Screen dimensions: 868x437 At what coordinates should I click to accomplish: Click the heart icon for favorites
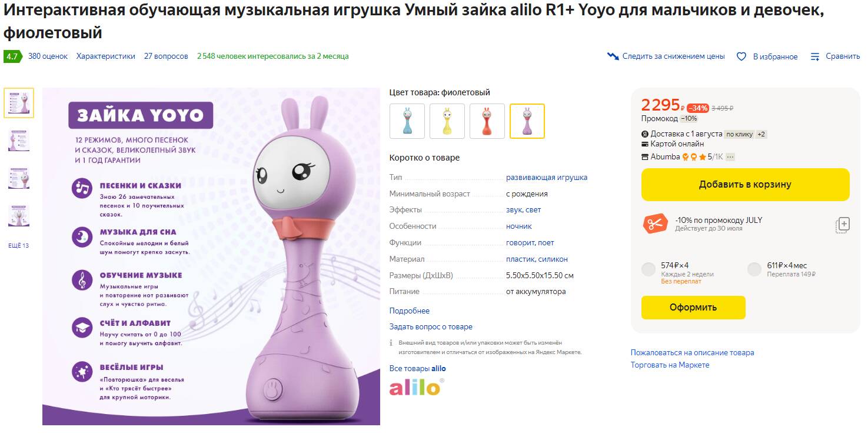click(x=741, y=56)
